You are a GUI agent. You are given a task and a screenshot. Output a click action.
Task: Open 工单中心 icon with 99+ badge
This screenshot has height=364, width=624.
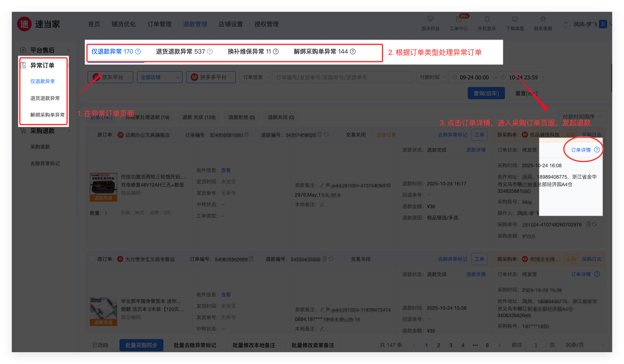pos(459,19)
